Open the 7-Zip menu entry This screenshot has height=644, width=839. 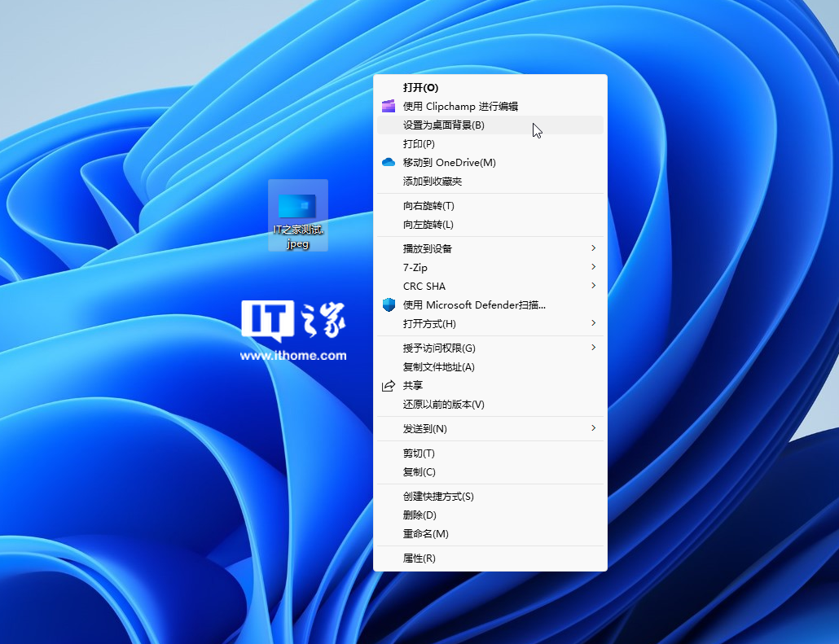(490, 267)
